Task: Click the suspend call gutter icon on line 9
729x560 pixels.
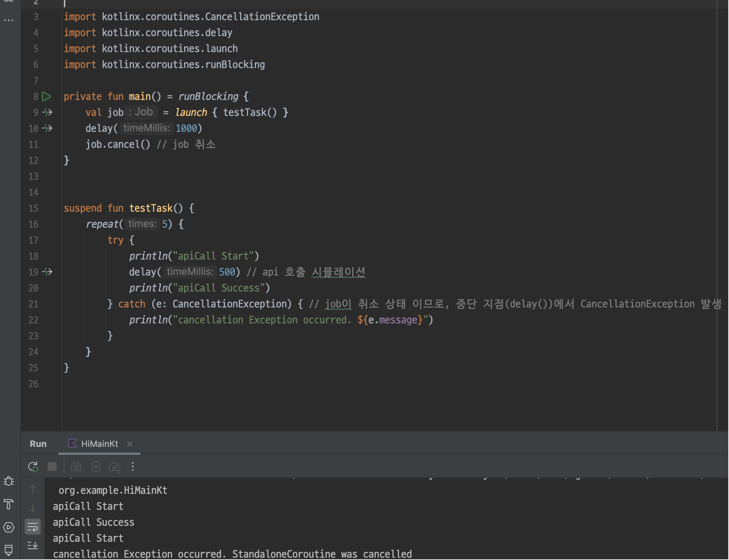Action: (x=48, y=112)
